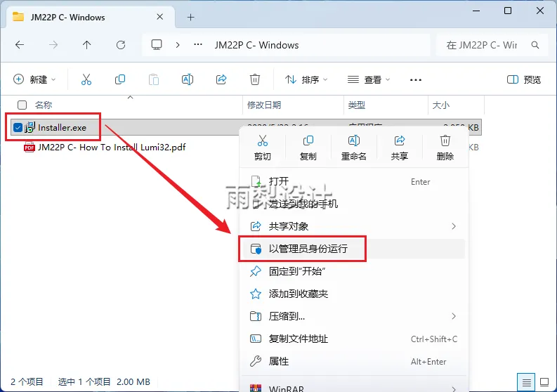Tick the select-all checkbox beside 名称
Screen dimensions: 557x392
[22, 105]
